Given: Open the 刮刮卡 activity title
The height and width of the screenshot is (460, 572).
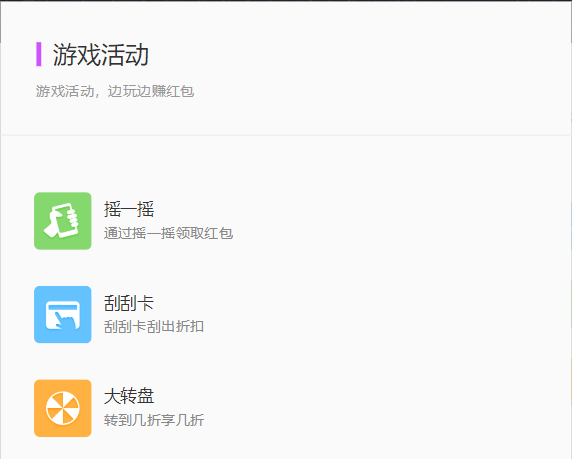Looking at the screenshot, I should (129, 303).
